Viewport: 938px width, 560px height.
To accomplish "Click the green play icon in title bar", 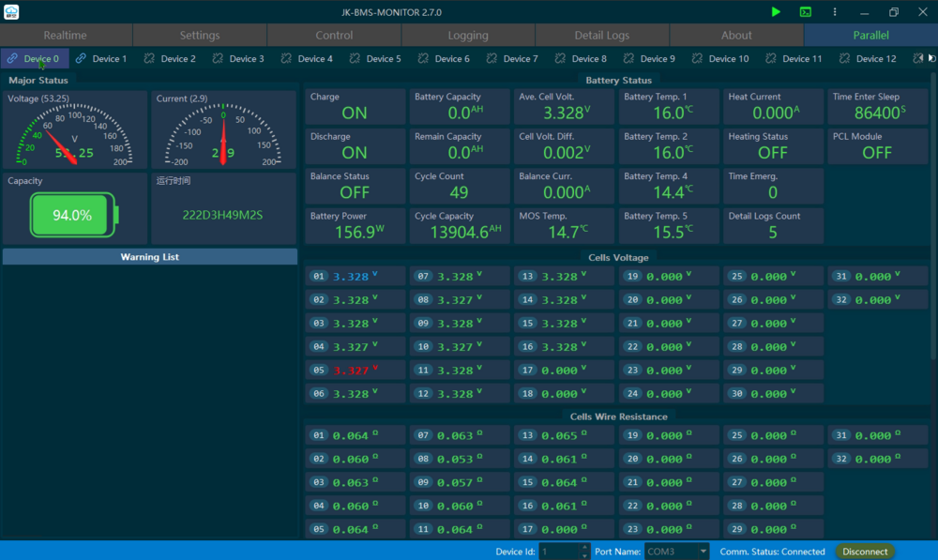I will coord(776,12).
